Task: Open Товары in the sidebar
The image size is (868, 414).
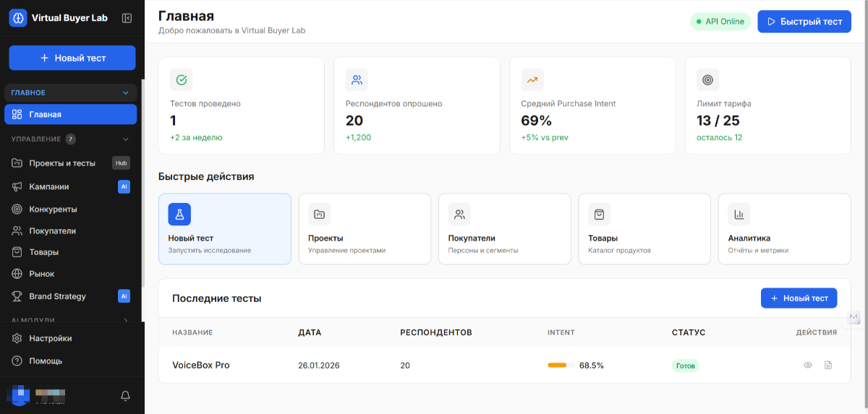Action: click(x=70, y=252)
